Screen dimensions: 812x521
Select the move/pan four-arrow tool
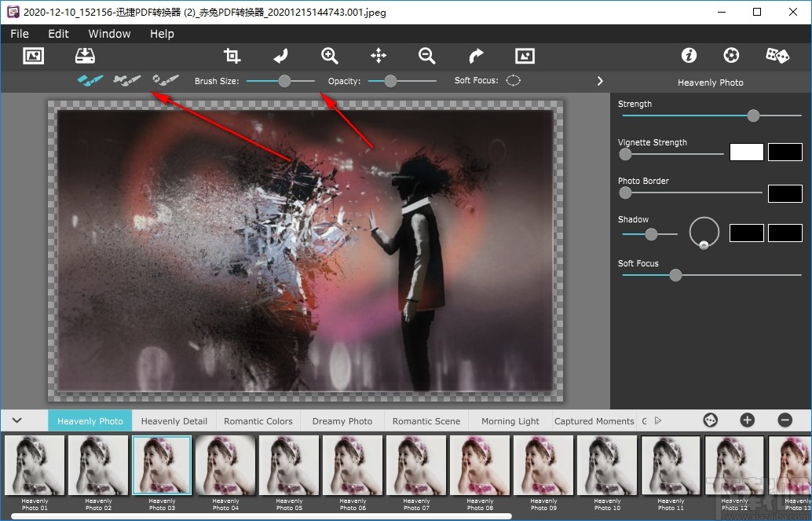tap(379, 56)
